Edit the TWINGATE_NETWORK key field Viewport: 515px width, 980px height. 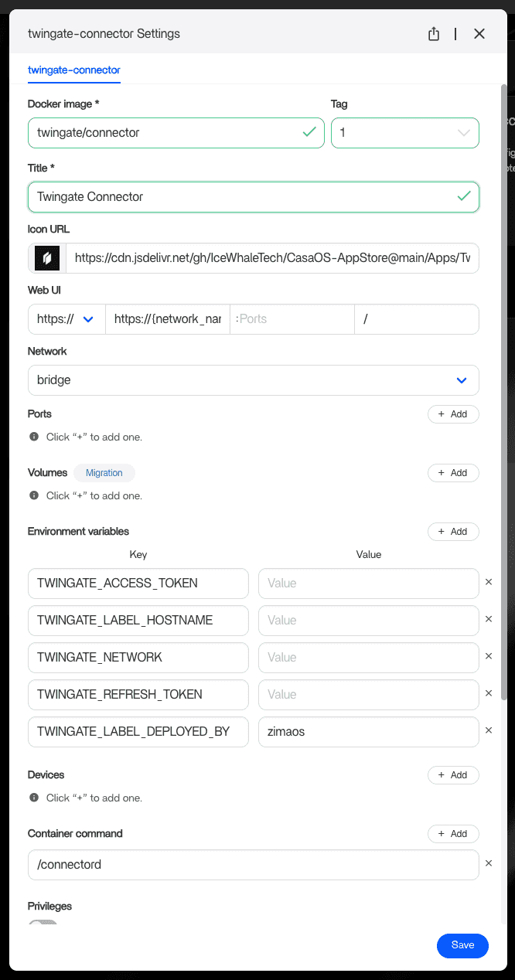pyautogui.click(x=138, y=658)
